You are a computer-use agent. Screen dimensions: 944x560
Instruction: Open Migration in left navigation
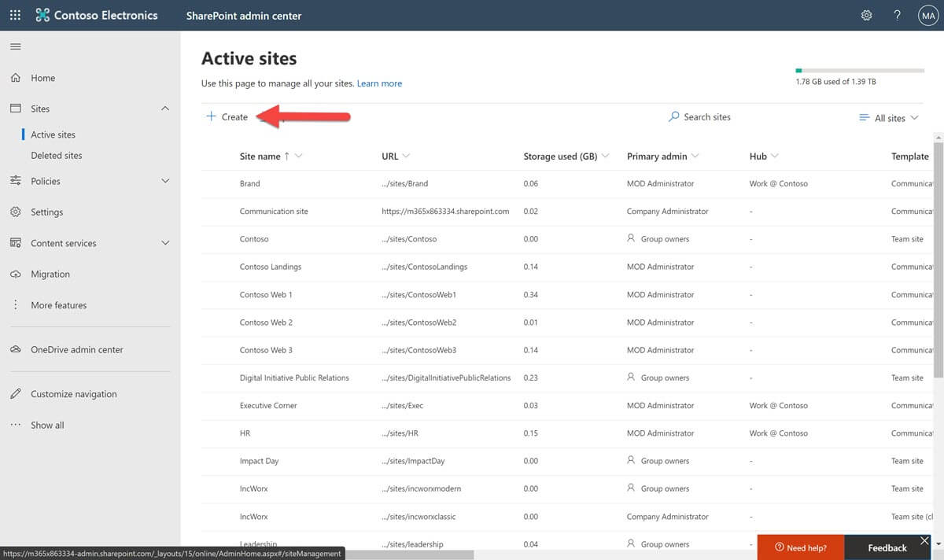[x=50, y=274]
